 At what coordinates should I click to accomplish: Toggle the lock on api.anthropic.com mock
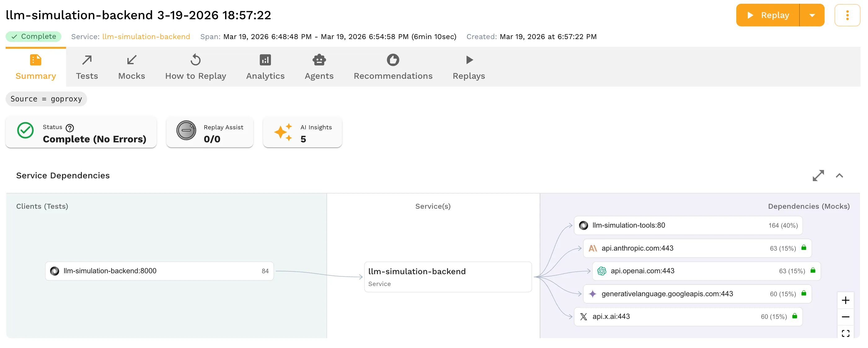point(804,248)
